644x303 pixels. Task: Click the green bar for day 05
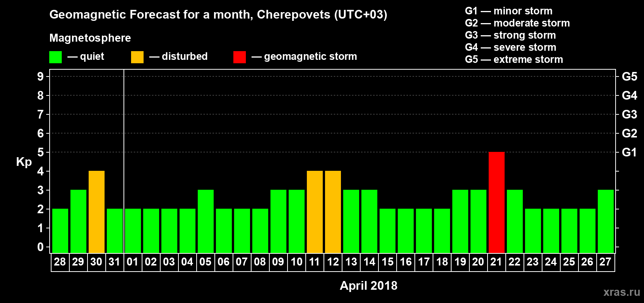pyautogui.click(x=206, y=221)
